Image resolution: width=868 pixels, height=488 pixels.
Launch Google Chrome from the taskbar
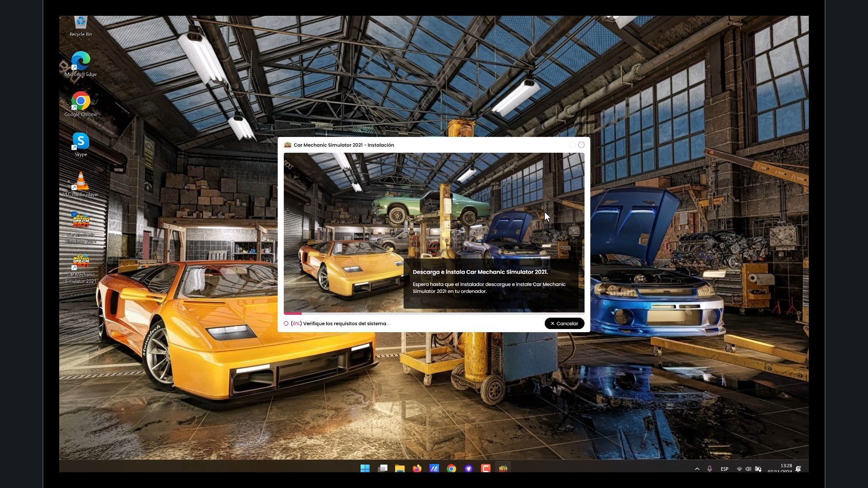point(451,469)
